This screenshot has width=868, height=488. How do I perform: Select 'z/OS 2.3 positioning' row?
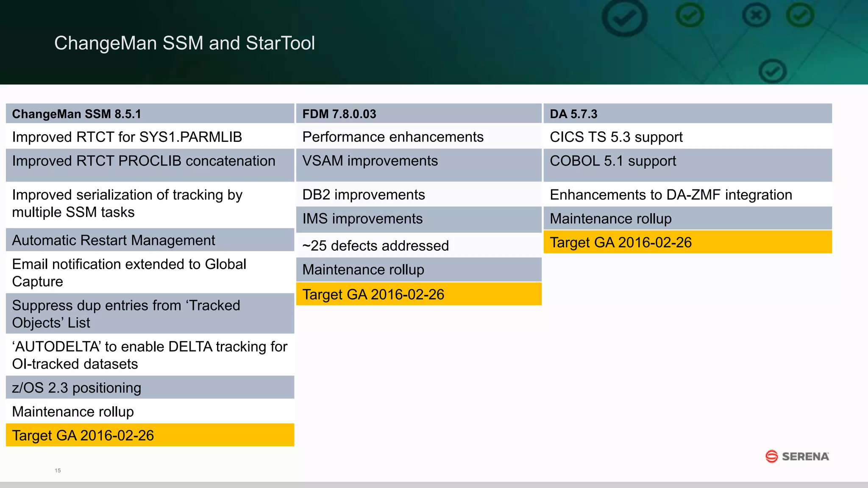click(150, 387)
